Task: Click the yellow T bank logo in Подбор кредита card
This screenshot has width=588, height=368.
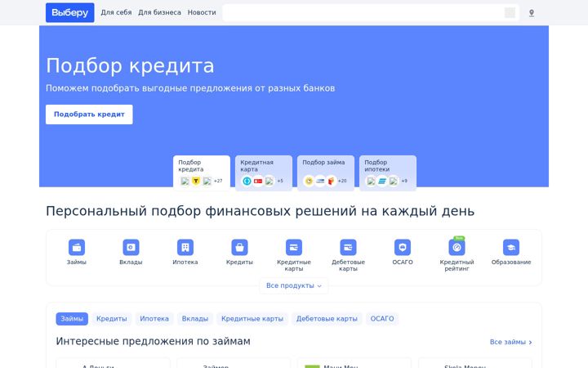Action: 196,181
